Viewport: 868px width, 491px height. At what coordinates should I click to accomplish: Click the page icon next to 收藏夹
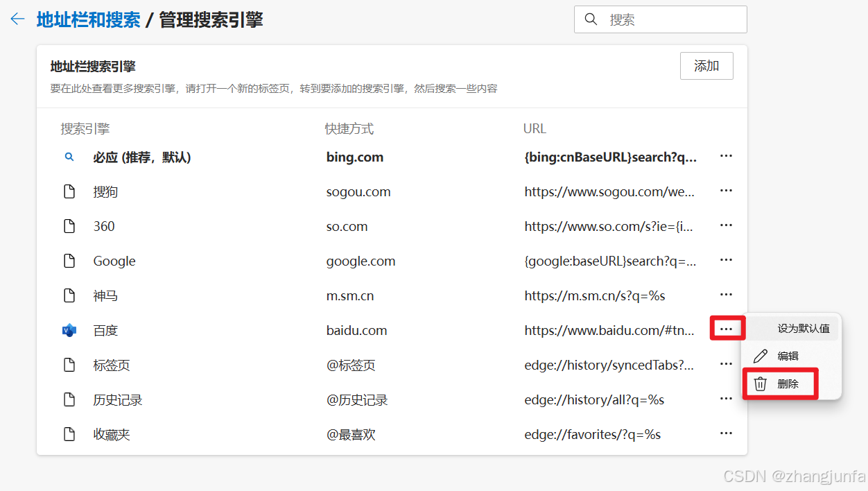(69, 435)
